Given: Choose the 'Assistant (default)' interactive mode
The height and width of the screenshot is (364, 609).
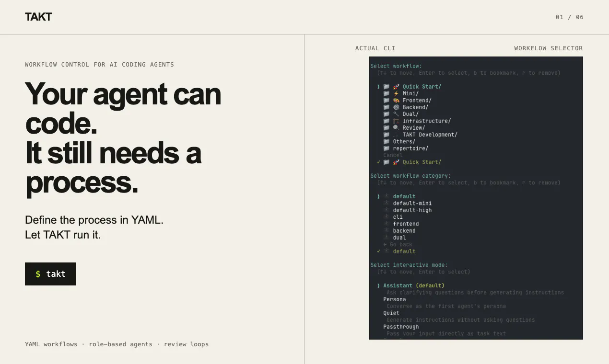Looking at the screenshot, I should (414, 285).
